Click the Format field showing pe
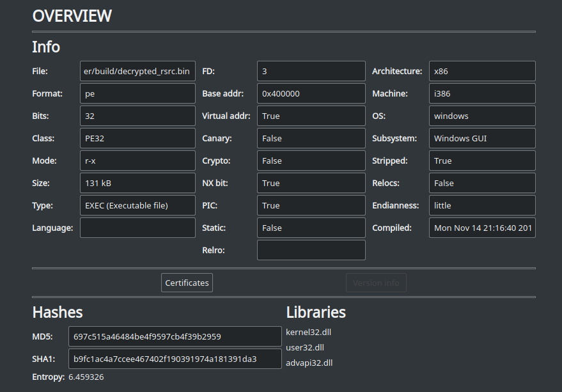 click(137, 93)
